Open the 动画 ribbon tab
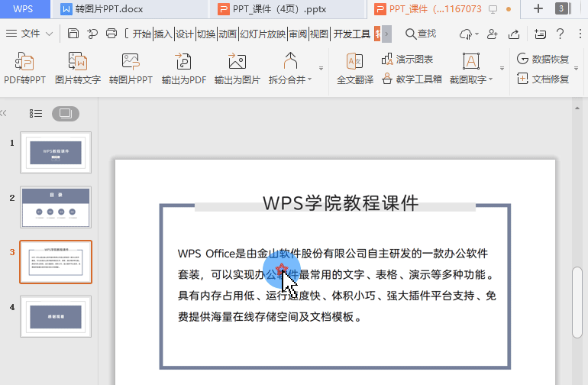The image size is (588, 385). [228, 34]
